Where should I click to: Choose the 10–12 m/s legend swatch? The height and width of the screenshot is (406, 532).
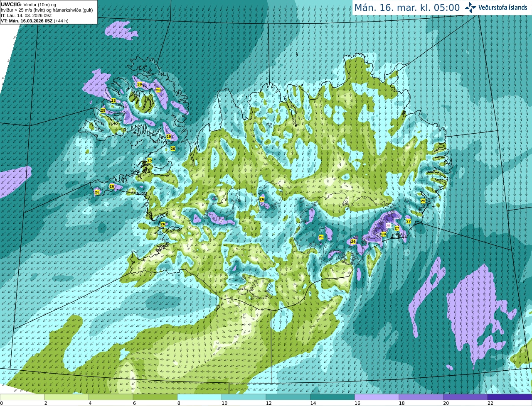244,397
